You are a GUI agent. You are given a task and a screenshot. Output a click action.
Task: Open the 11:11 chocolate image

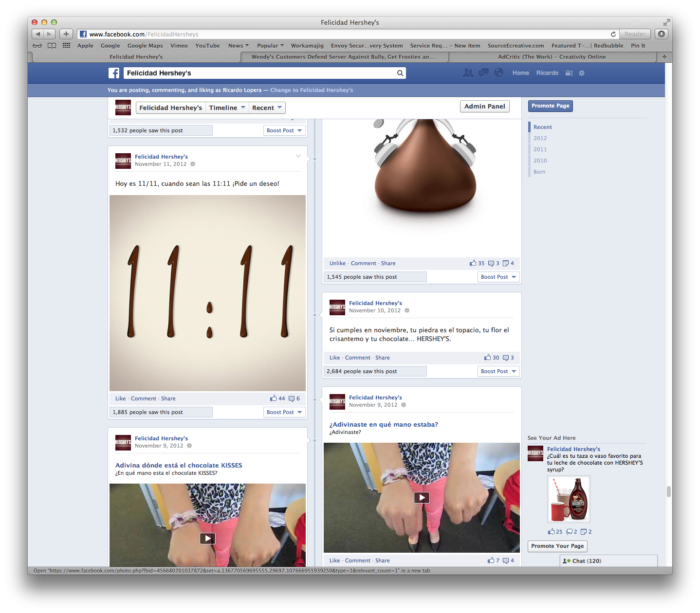click(x=207, y=293)
